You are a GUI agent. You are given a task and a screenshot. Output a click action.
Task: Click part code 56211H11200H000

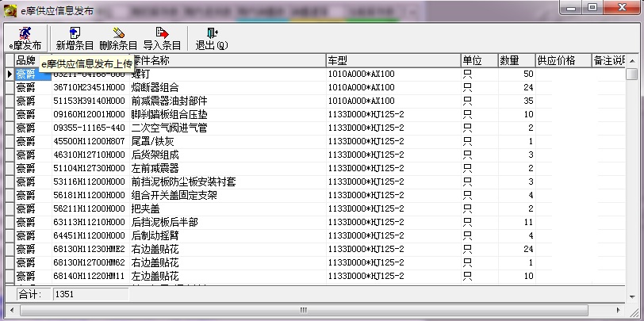click(89, 209)
